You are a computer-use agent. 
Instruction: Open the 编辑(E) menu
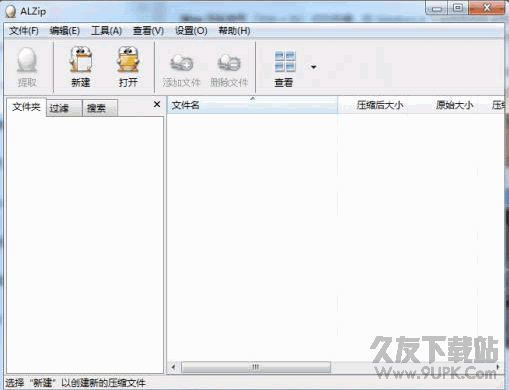click(x=64, y=31)
